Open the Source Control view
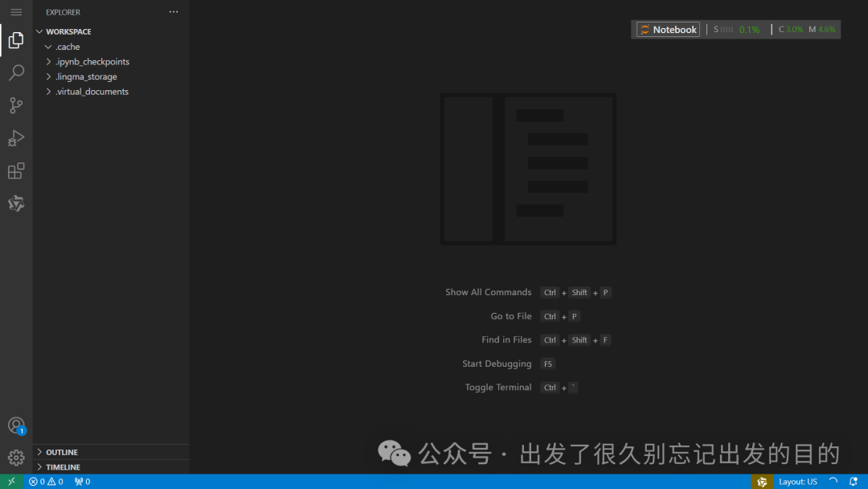The image size is (868, 489). point(16,105)
